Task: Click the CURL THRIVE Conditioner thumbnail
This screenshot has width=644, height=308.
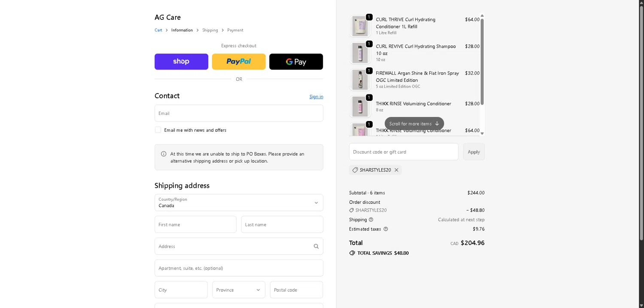Action: (359, 26)
